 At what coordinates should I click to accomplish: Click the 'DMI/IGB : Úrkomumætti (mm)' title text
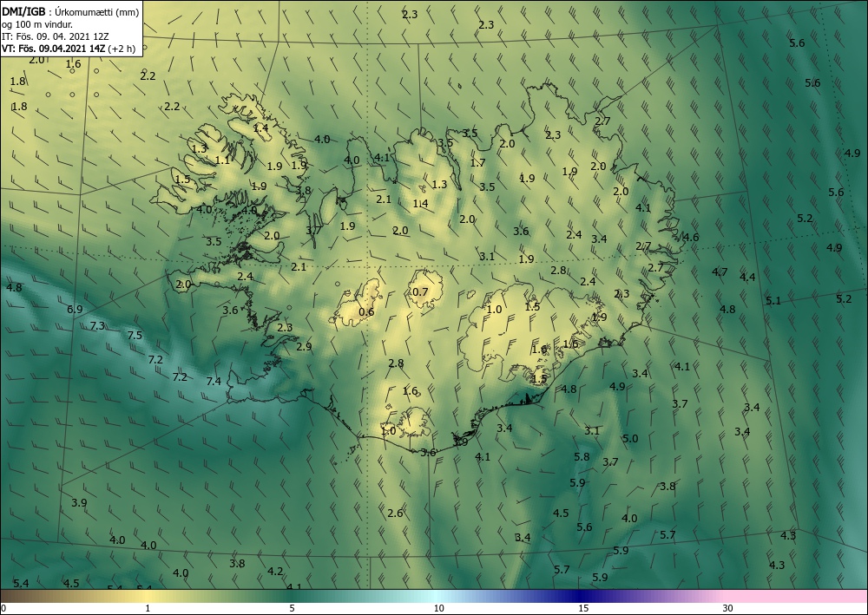[70, 11]
